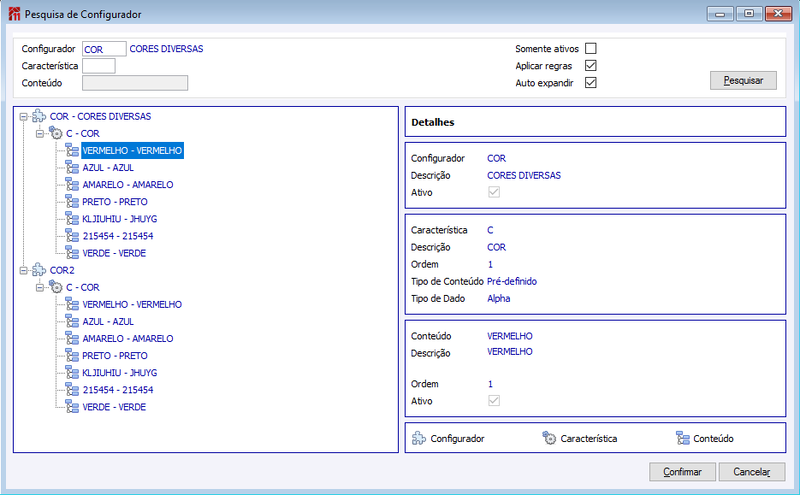Click the app icon in title bar
The width and height of the screenshot is (800, 495).
(x=14, y=14)
